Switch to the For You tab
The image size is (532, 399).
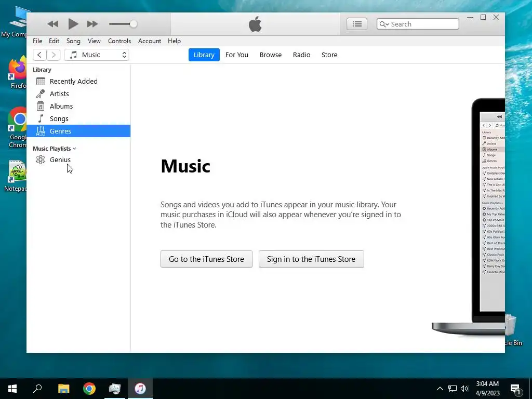tap(236, 55)
